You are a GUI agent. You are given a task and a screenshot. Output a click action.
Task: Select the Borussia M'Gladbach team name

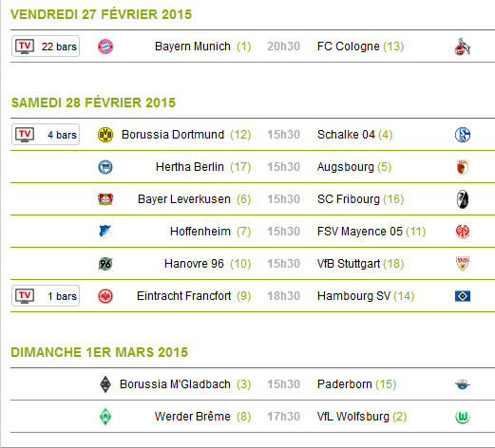[175, 384]
